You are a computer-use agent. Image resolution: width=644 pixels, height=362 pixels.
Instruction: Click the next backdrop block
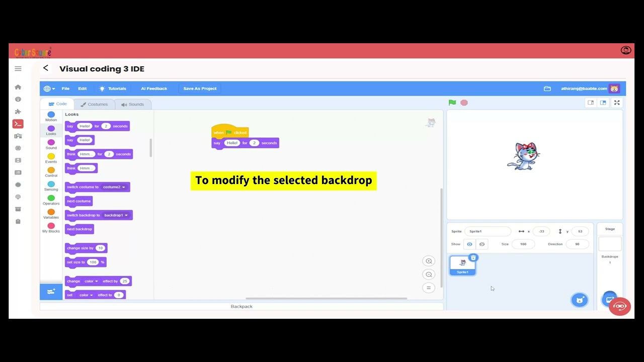pos(79,229)
